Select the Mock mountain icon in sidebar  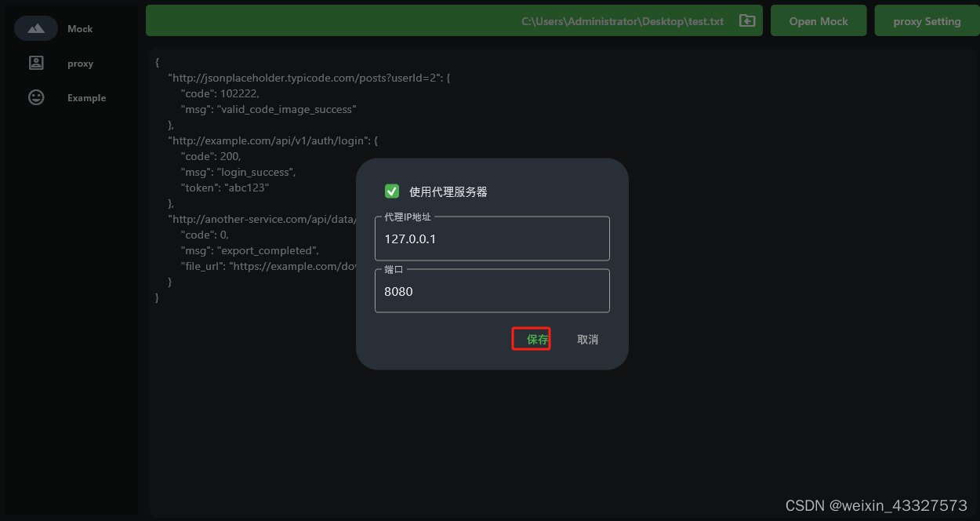point(36,28)
